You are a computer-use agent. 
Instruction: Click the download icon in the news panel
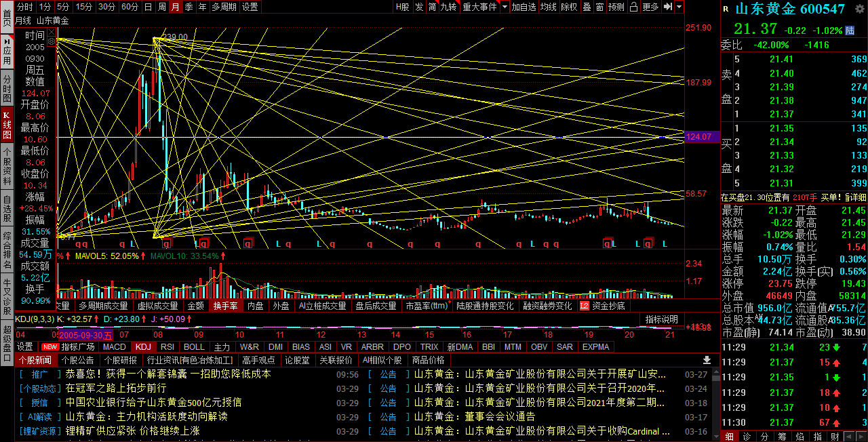(x=707, y=360)
